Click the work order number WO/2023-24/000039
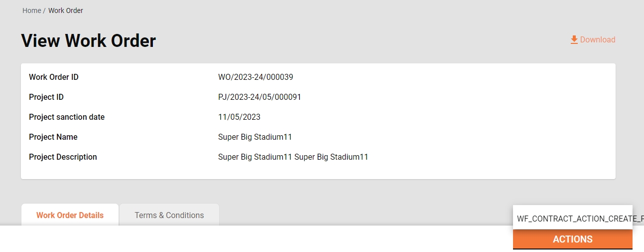Screen dimensions: 644x252 256,77
